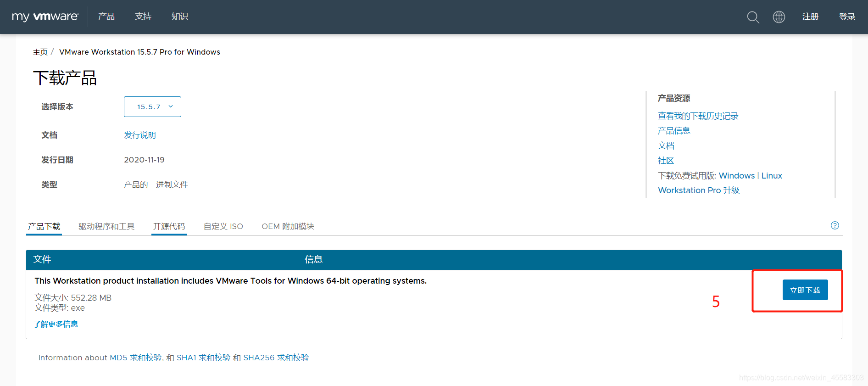Click the 下载产品 page heading

[x=65, y=78]
